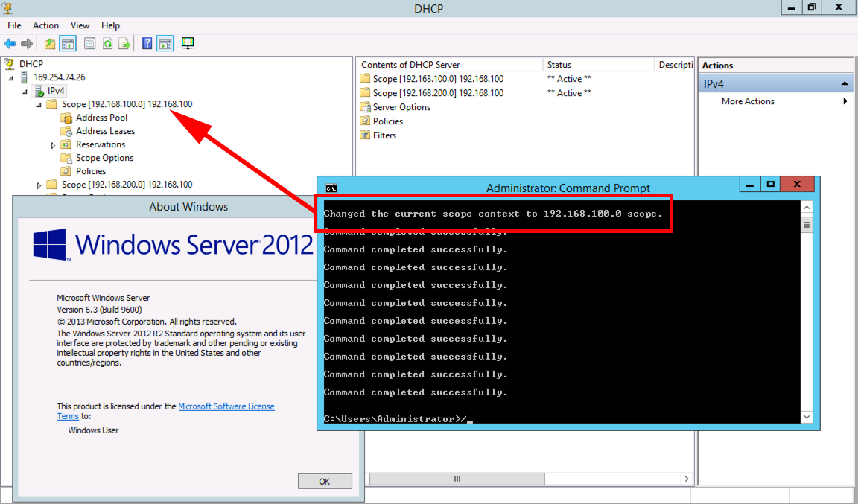Click the Help toolbar icon
The height and width of the screenshot is (504, 858).
coord(146,42)
